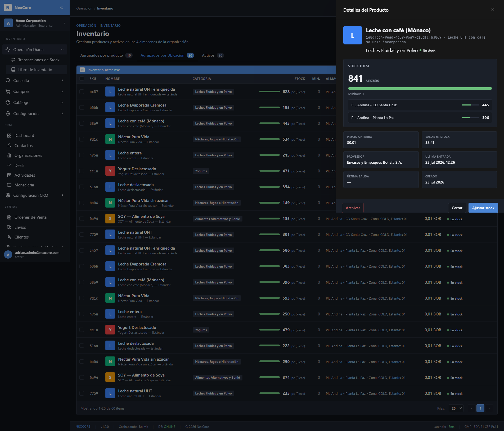This screenshot has height=431, width=504.
Task: Click Libro de Inventario book icon
Action: tap(13, 70)
